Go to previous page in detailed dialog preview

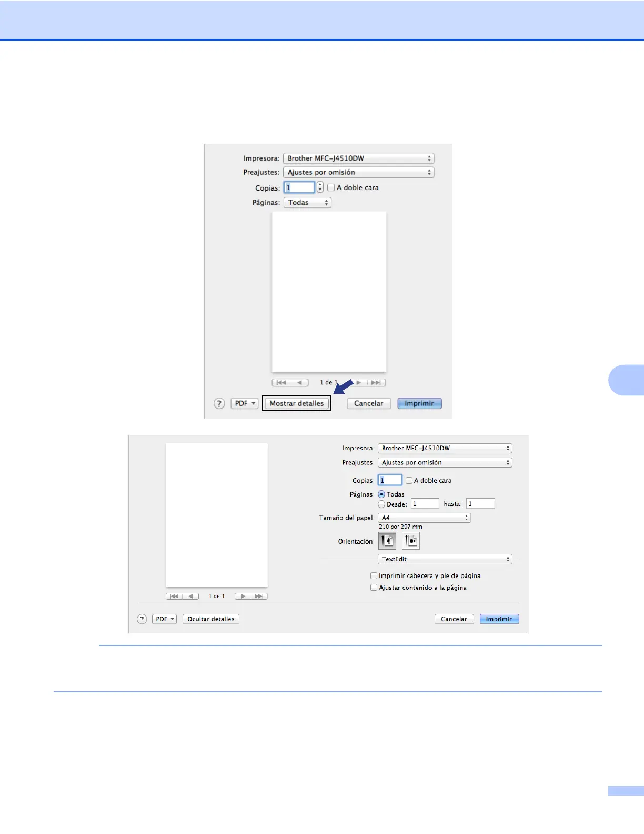(191, 597)
